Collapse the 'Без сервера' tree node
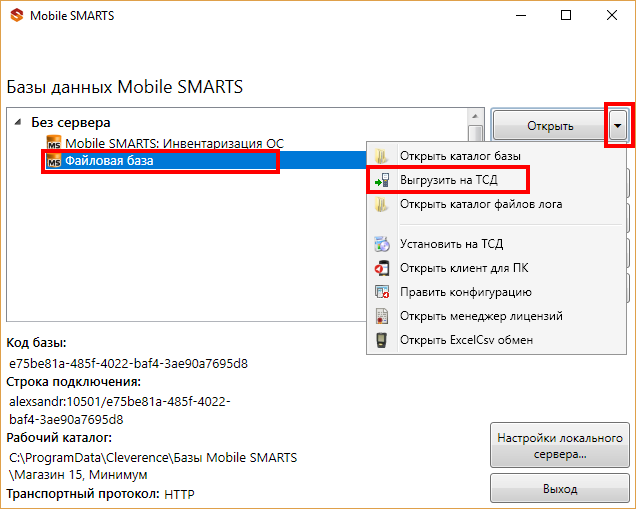 click(x=18, y=122)
